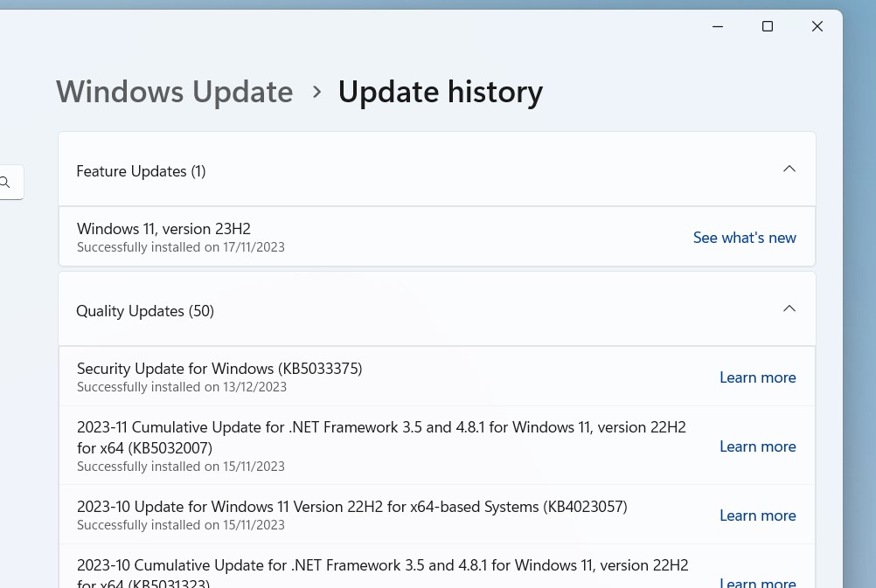This screenshot has height=588, width=876.
Task: Open Learn more for KB5031323 .NET update
Action: [x=758, y=583]
